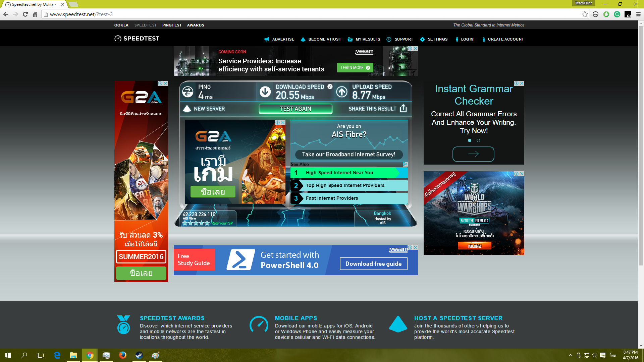Open Take our Broadband Internet Survey link
Viewport: 644px width, 362px height.
pyautogui.click(x=348, y=154)
